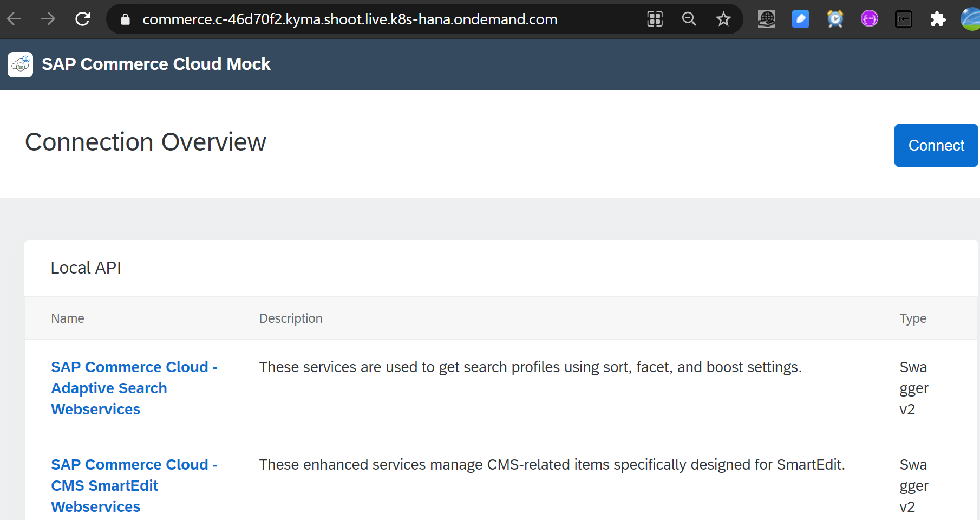Click the Connection Overview heading
Screen dimensions: 980x520
coord(146,142)
